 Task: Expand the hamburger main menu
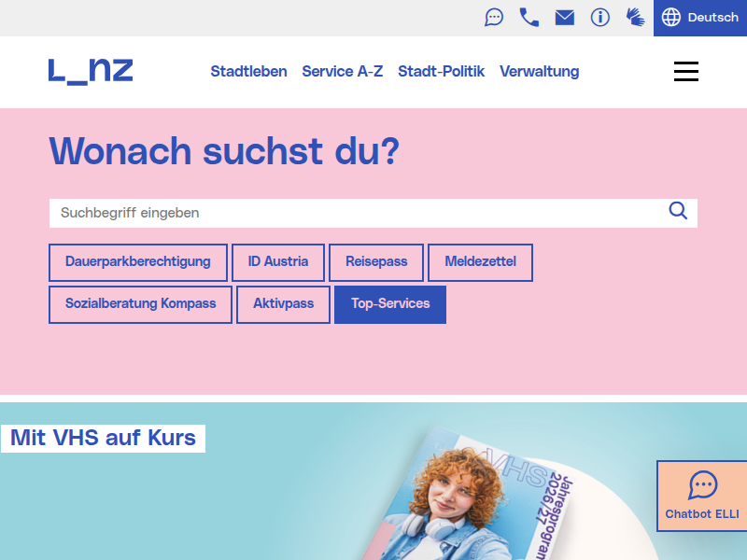point(686,72)
